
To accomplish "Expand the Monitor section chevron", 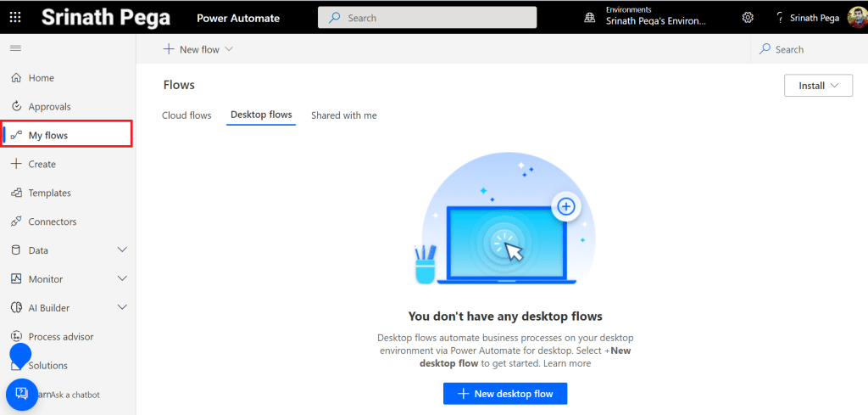I will pyautogui.click(x=122, y=279).
